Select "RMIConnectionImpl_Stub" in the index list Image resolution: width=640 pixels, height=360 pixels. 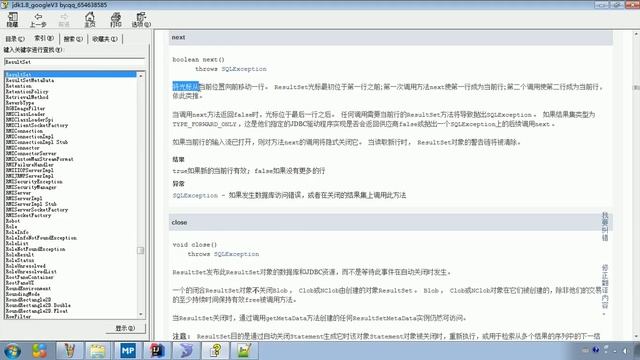[37, 142]
